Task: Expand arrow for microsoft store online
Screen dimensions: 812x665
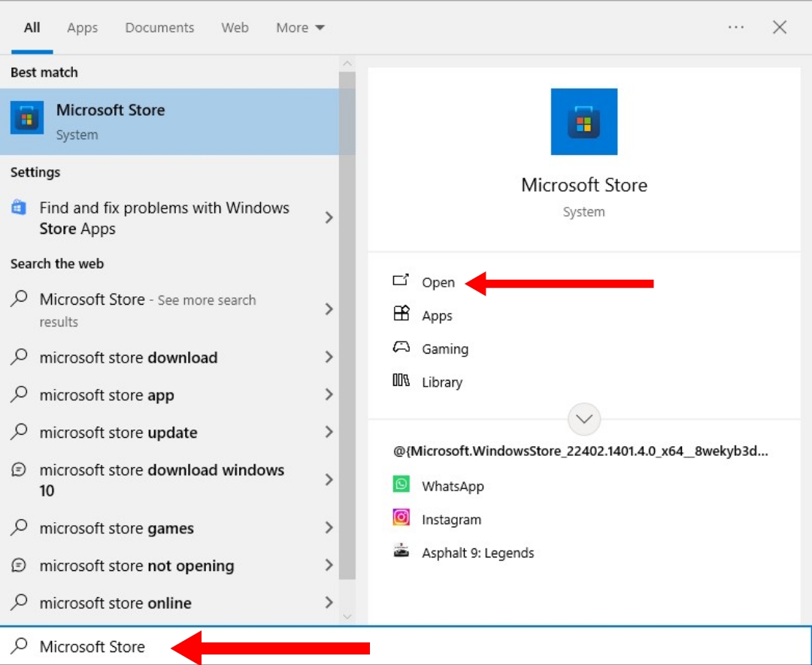Action: [x=329, y=603]
